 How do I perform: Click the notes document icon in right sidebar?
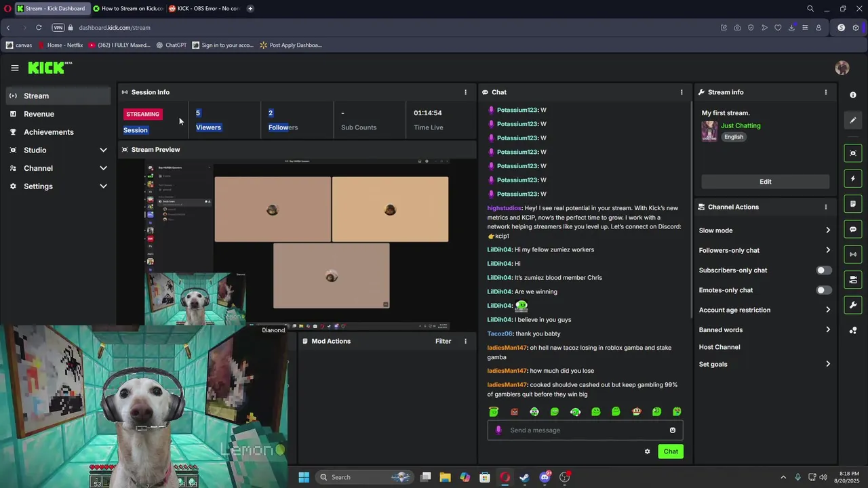[853, 204]
